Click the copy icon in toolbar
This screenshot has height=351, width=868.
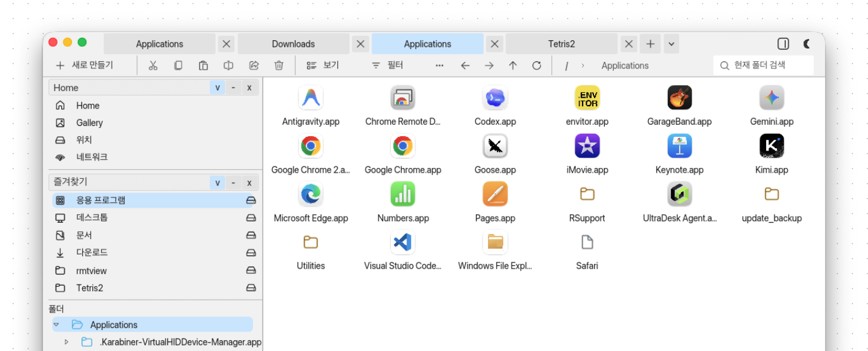(178, 65)
